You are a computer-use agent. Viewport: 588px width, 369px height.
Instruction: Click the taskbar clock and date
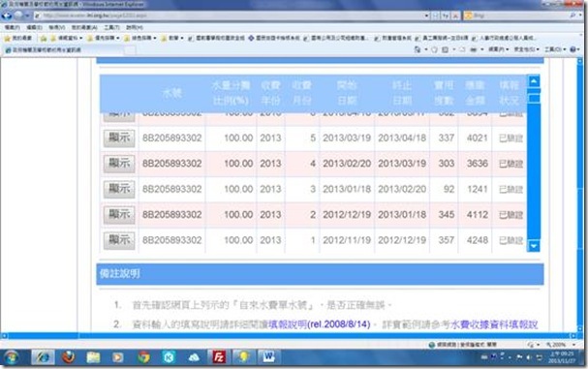tap(561, 357)
